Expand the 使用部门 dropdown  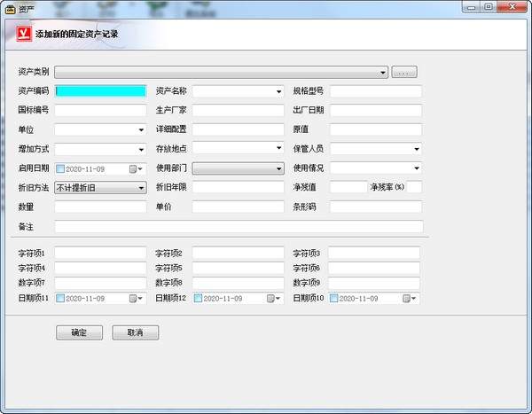[278, 168]
